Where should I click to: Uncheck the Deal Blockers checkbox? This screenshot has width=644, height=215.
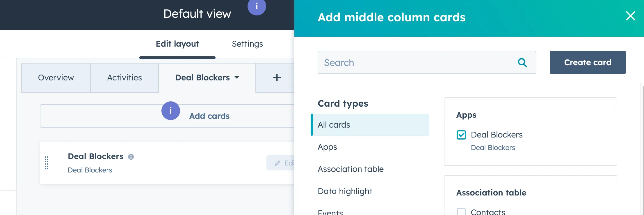pos(461,135)
